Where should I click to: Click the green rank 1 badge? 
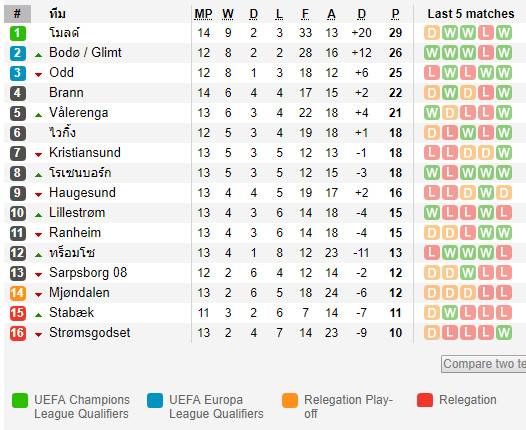18,33
